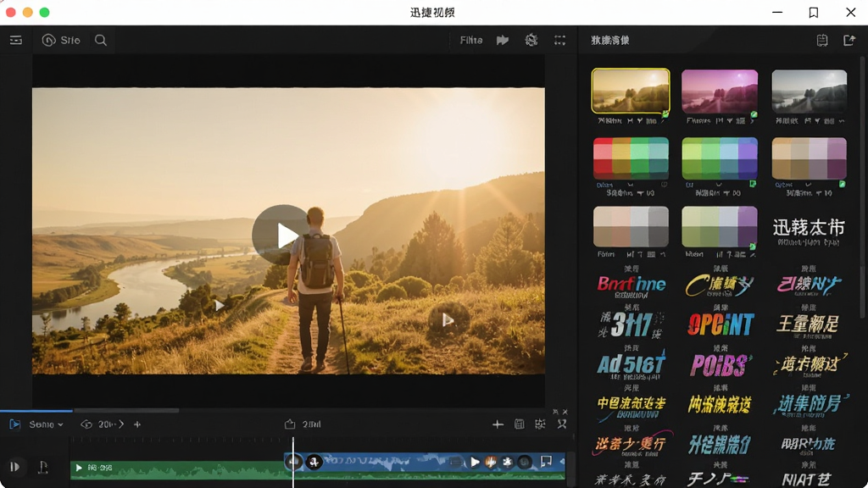Choose the olive and purple muted palette swatch
The height and width of the screenshot is (488, 868).
720,227
